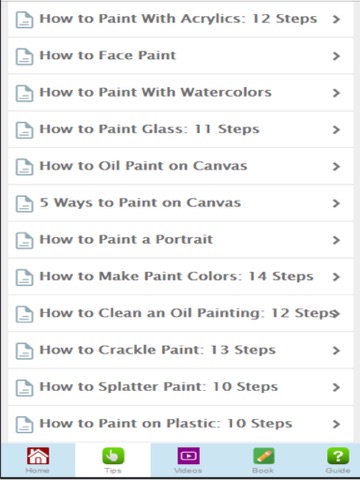Viewport: 360px width, 480px height.
Task: Open the purple Videos icon
Action: click(x=188, y=456)
